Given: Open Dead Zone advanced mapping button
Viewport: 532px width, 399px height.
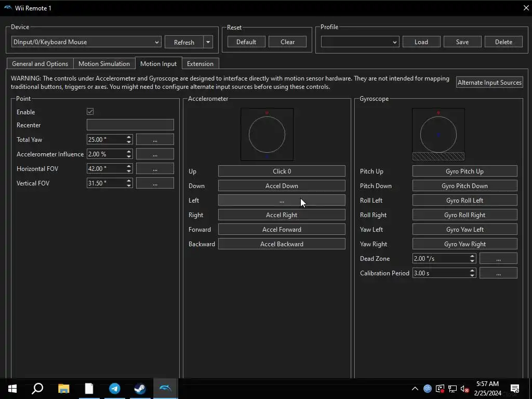Looking at the screenshot, I should pyautogui.click(x=498, y=259).
